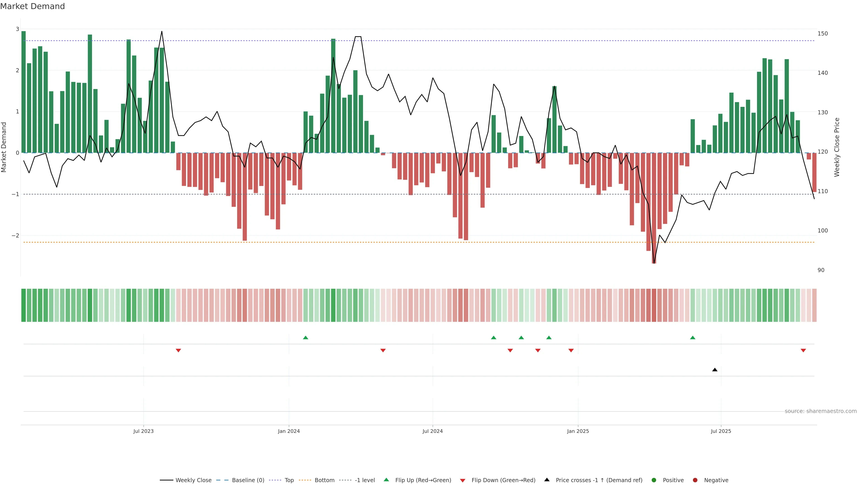Click the green Flip Up legend triangle
The image size is (868, 488).
click(x=386, y=480)
